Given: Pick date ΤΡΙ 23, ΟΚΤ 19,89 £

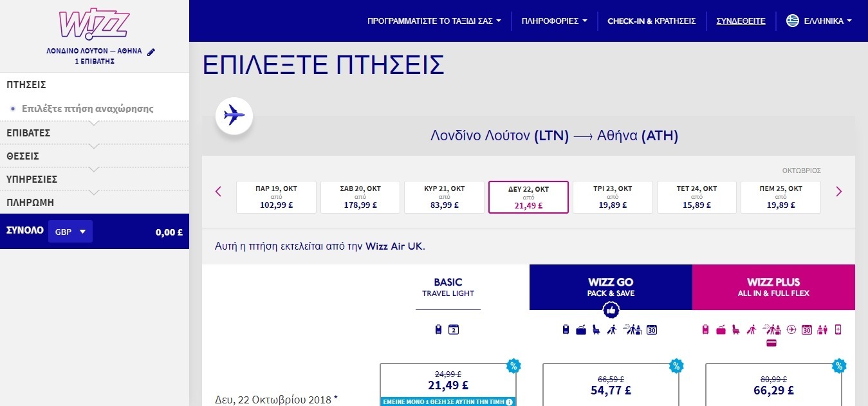Looking at the screenshot, I should pos(613,197).
